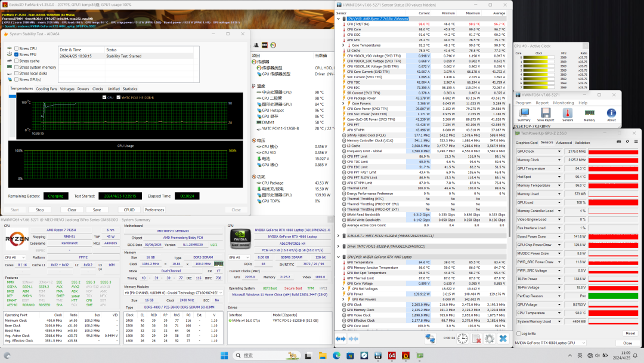Toggle Log to file checkbox

(x=518, y=333)
